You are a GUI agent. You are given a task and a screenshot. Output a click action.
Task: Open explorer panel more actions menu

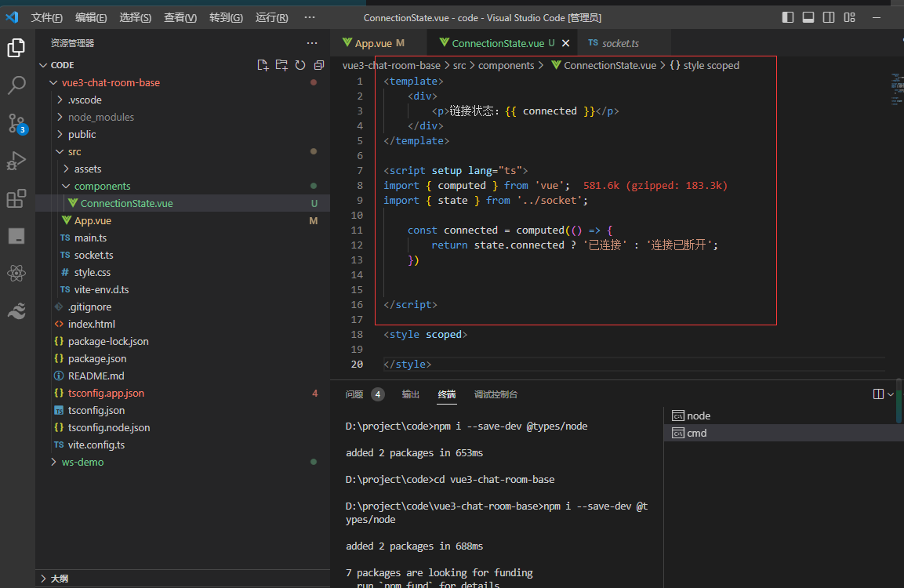coord(312,43)
